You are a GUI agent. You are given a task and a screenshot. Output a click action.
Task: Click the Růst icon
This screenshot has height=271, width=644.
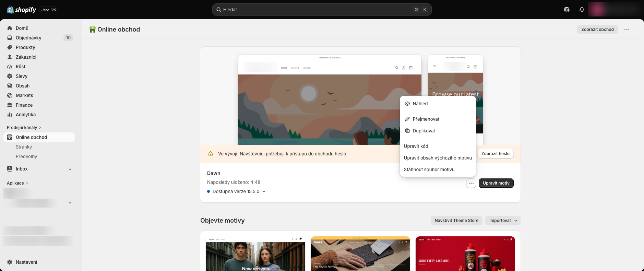(10, 67)
